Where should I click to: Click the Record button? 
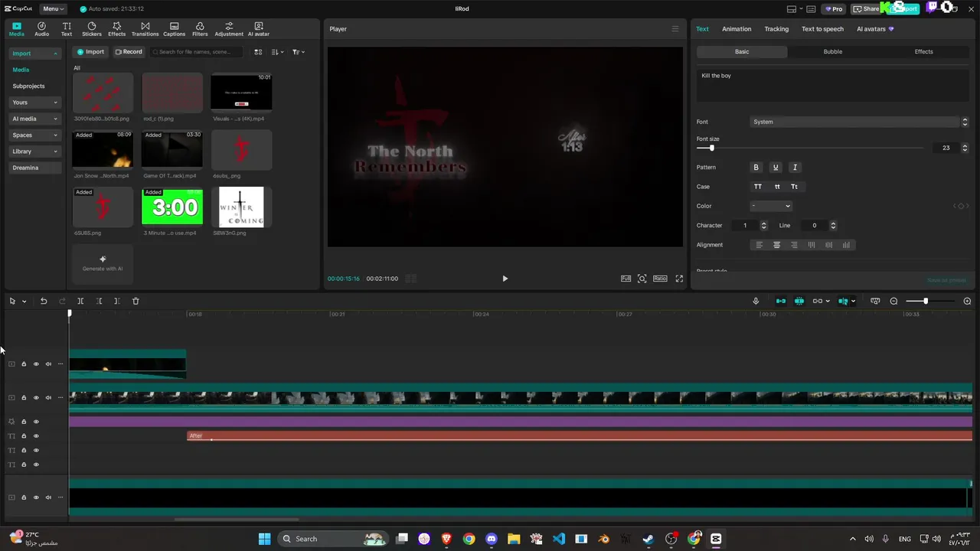pos(129,52)
